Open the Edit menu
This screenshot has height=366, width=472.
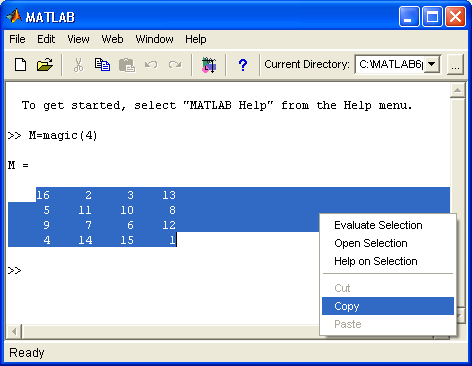click(x=46, y=39)
